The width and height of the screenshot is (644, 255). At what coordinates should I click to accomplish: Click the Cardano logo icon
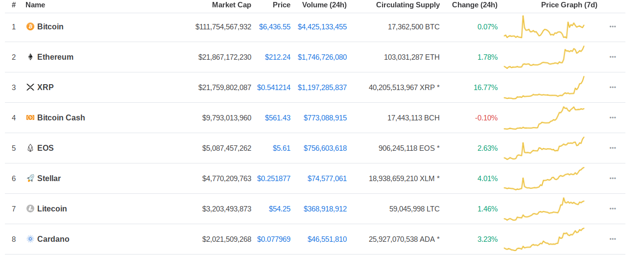click(30, 239)
